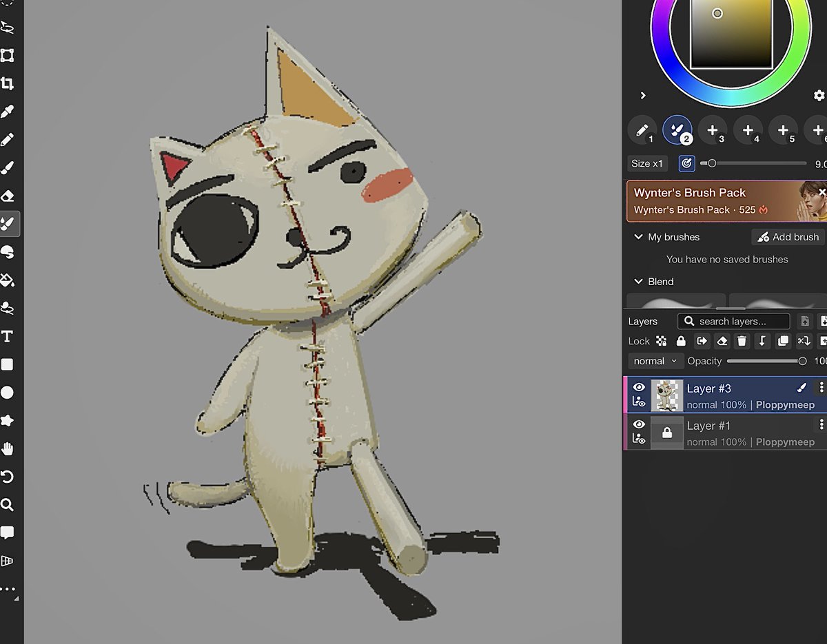Click the color saturation square picker

click(731, 33)
